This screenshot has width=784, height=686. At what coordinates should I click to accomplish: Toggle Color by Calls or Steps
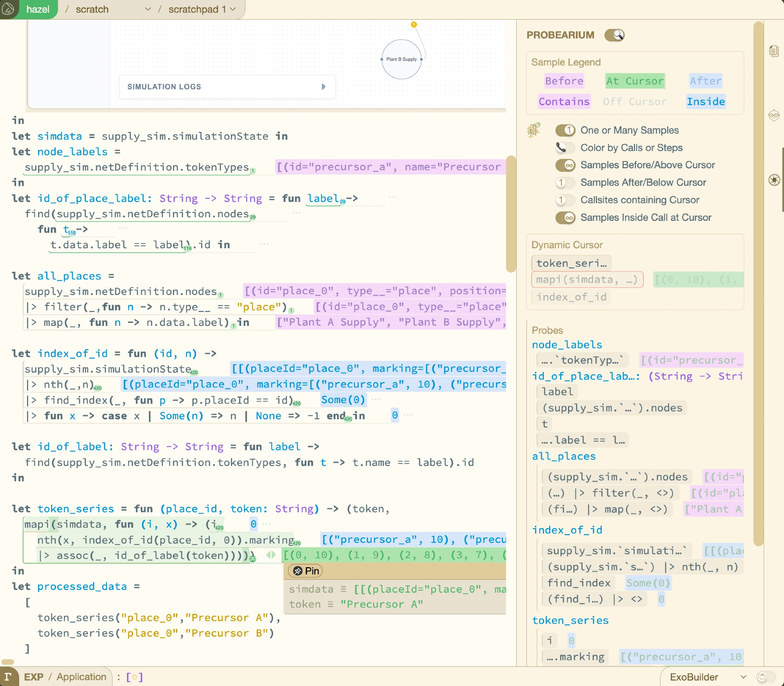point(565,148)
